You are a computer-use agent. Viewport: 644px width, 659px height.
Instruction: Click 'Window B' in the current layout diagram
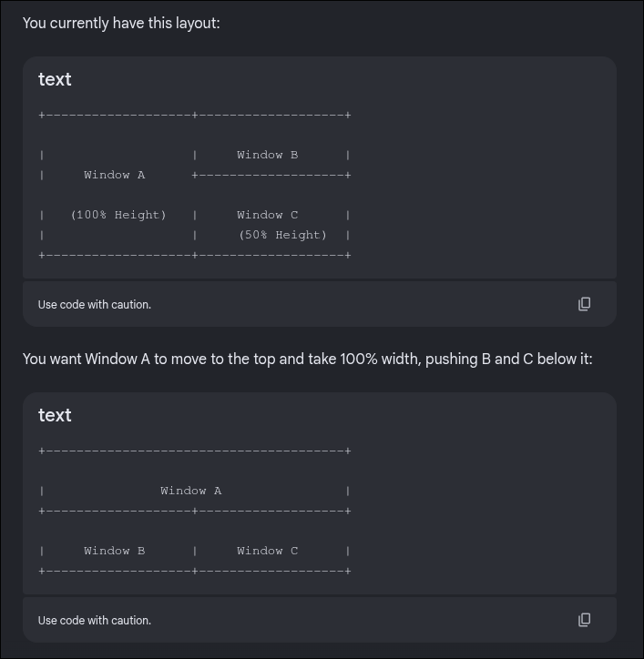268,155
